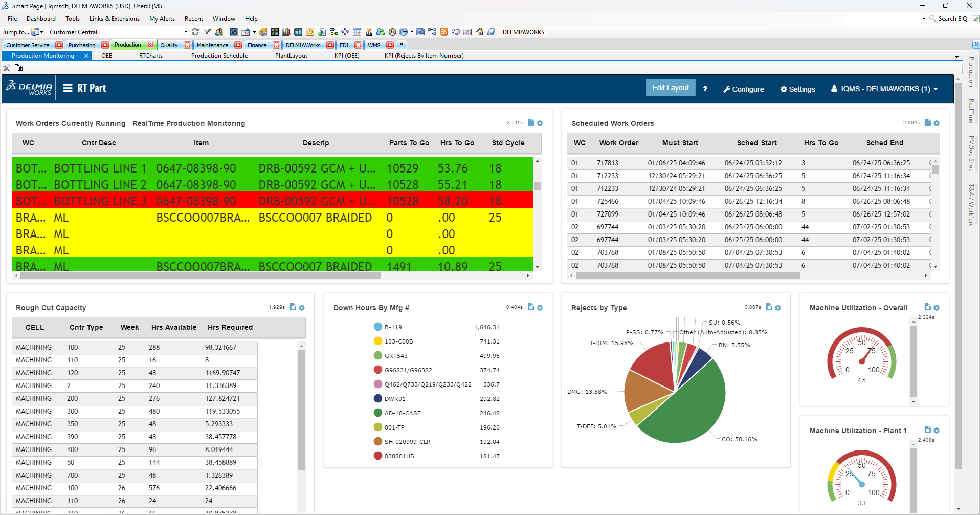Switch to the Maintenance tab
The image size is (980, 515).
click(212, 45)
